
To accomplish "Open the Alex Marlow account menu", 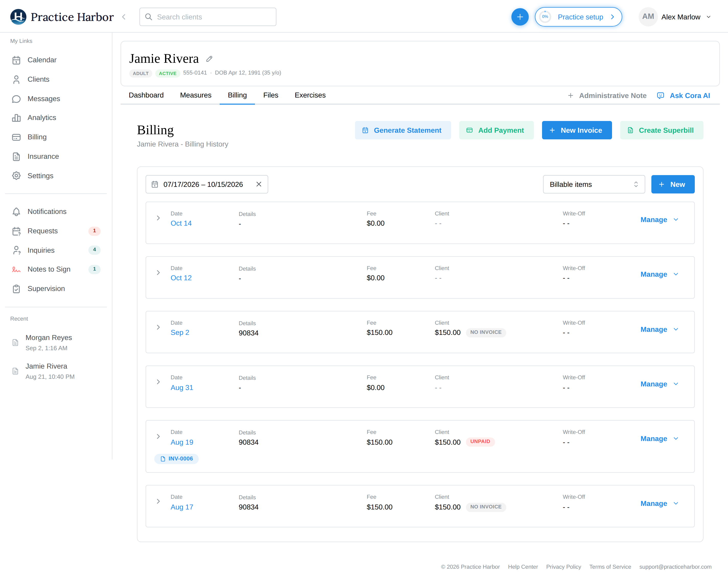I will click(x=675, y=17).
